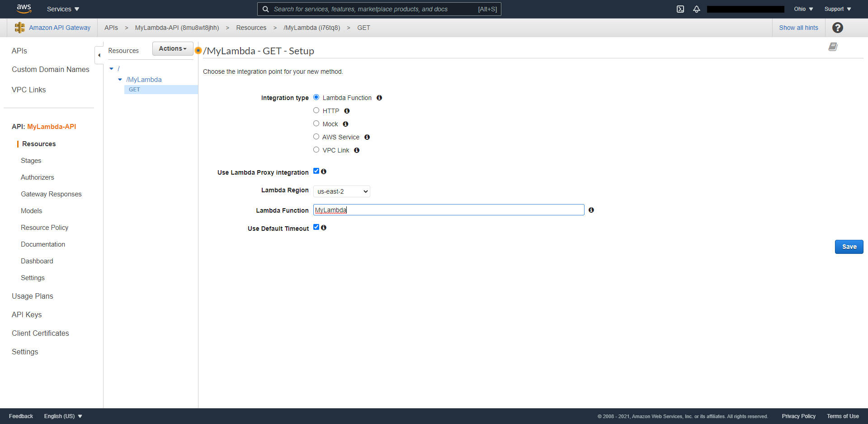The height and width of the screenshot is (424, 868).
Task: Click Resources breadcrumb link
Action: [251, 28]
